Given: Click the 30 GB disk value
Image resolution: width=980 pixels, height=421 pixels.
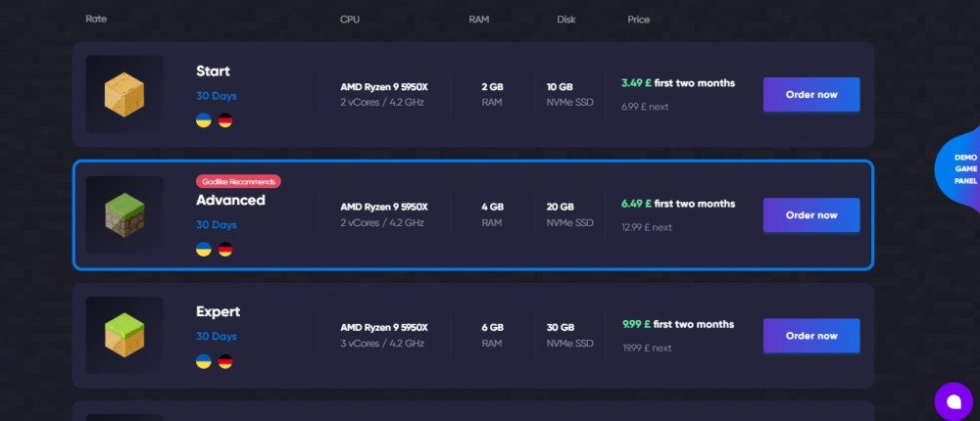Looking at the screenshot, I should pos(560,327).
